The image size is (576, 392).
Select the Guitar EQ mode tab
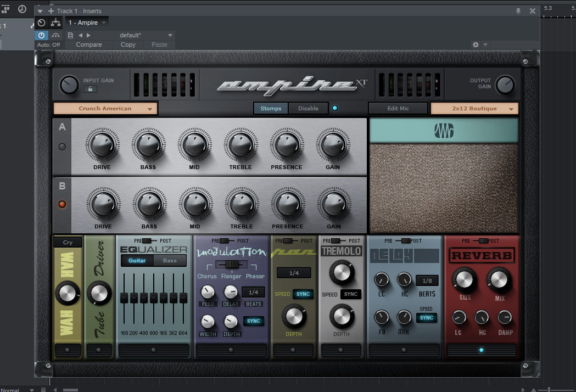[x=137, y=260]
